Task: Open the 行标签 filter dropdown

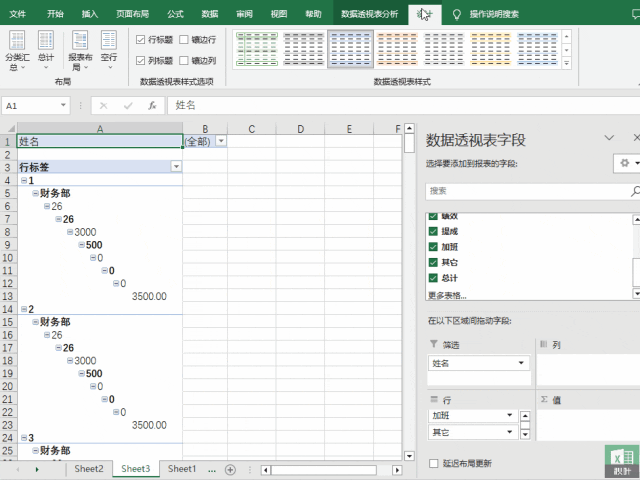Action: coord(176,167)
